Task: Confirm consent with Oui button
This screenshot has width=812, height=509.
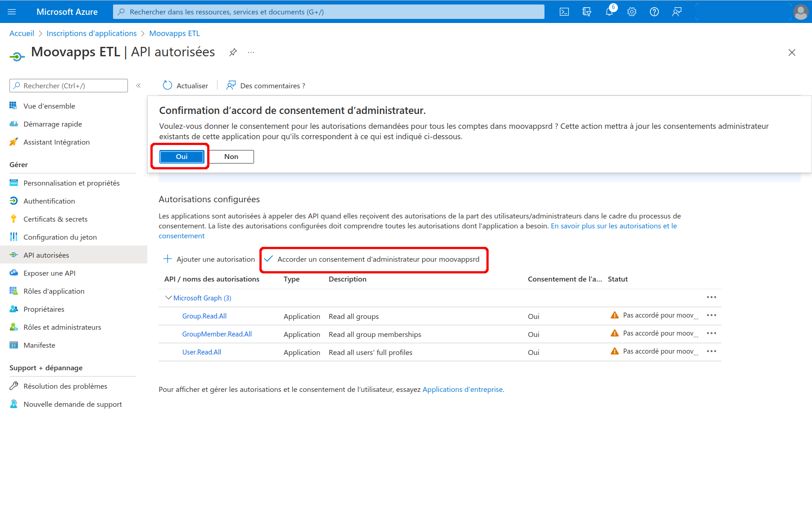Action: [181, 156]
